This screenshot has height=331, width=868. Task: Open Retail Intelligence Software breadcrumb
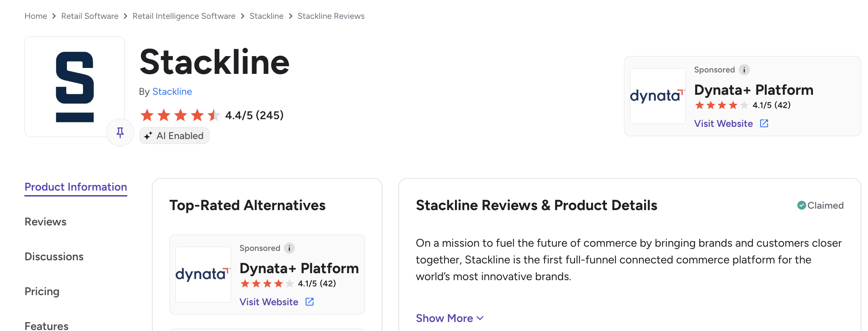(184, 16)
